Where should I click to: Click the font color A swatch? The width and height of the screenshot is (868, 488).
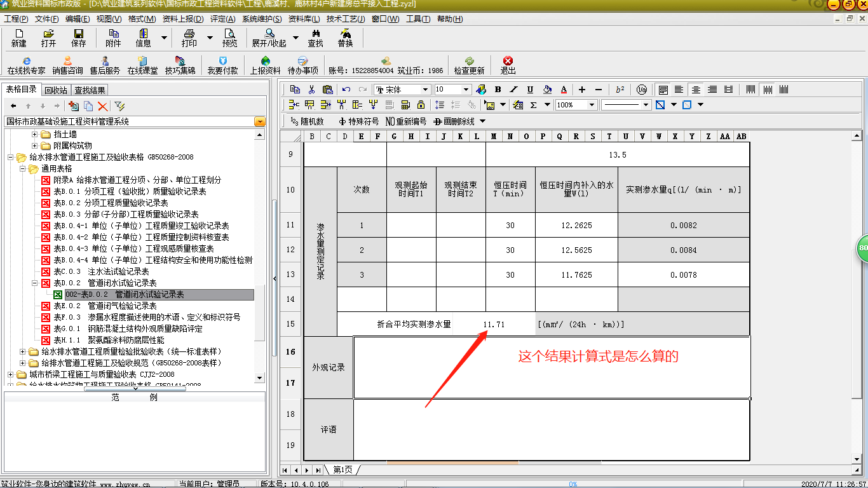(564, 90)
